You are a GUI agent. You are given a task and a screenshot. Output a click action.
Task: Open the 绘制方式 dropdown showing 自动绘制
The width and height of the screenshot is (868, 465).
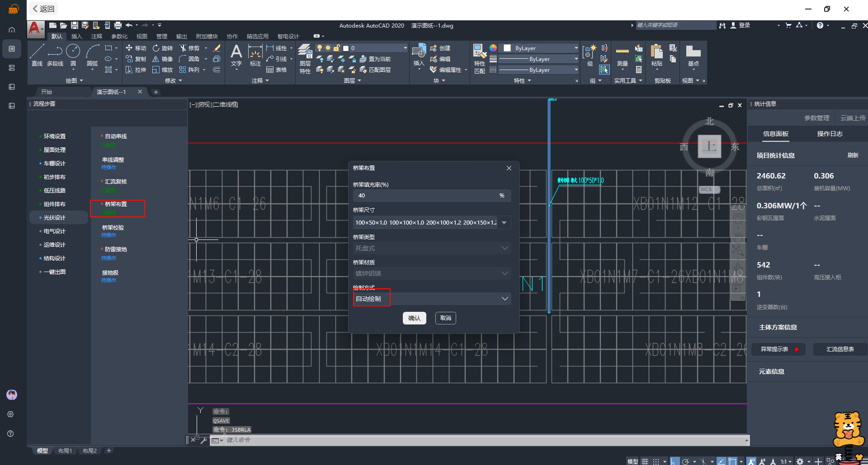pos(432,299)
